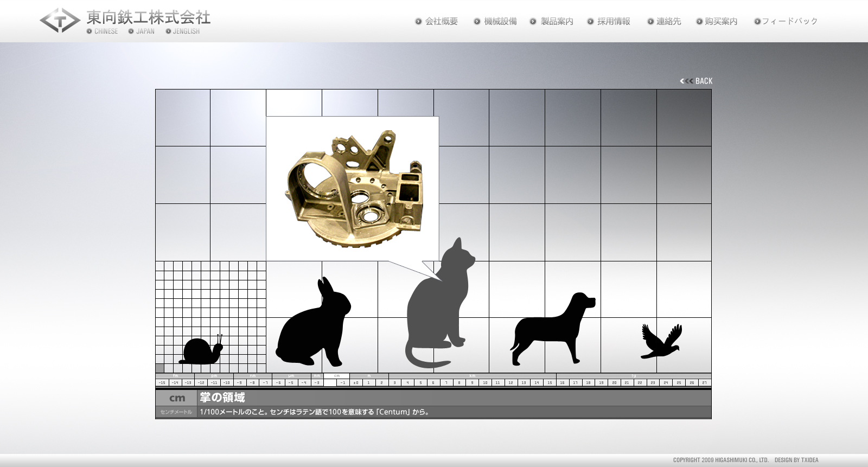This screenshot has width=868, height=467.
Task: Select 27 on the scale bar
Action: click(705, 383)
